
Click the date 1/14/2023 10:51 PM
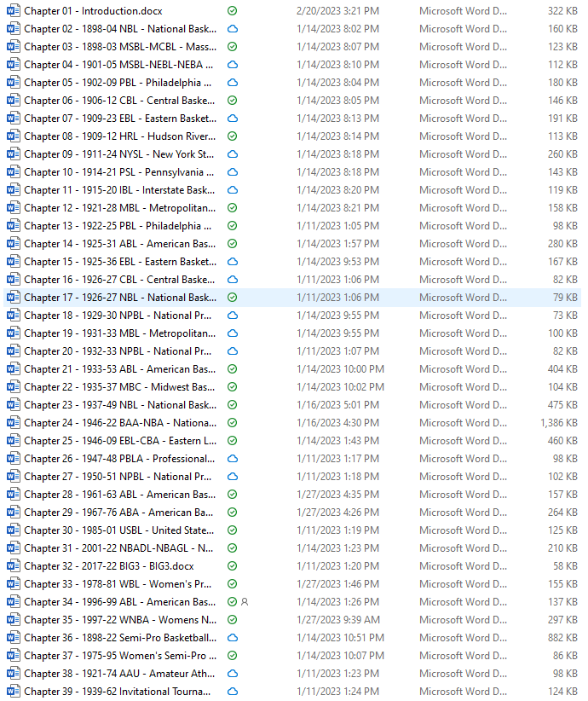pos(341,638)
